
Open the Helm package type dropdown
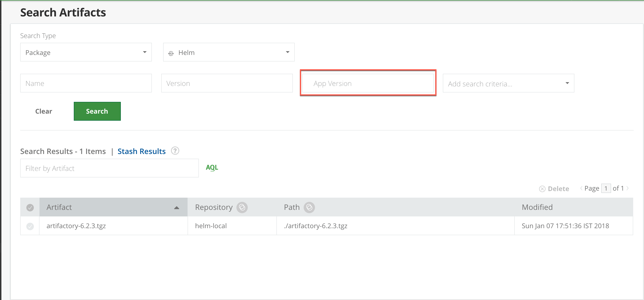click(x=228, y=52)
